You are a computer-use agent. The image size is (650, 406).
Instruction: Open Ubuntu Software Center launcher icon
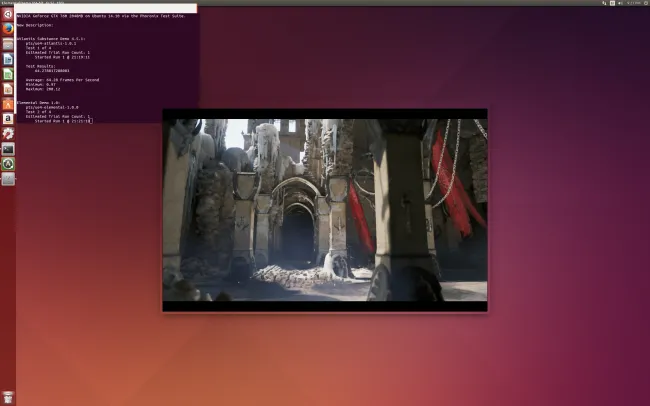point(8,104)
